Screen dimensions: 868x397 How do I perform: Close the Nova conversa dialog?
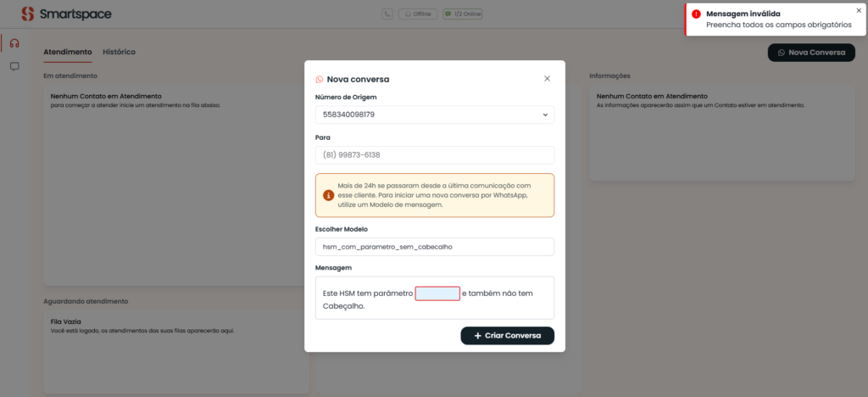pos(547,79)
